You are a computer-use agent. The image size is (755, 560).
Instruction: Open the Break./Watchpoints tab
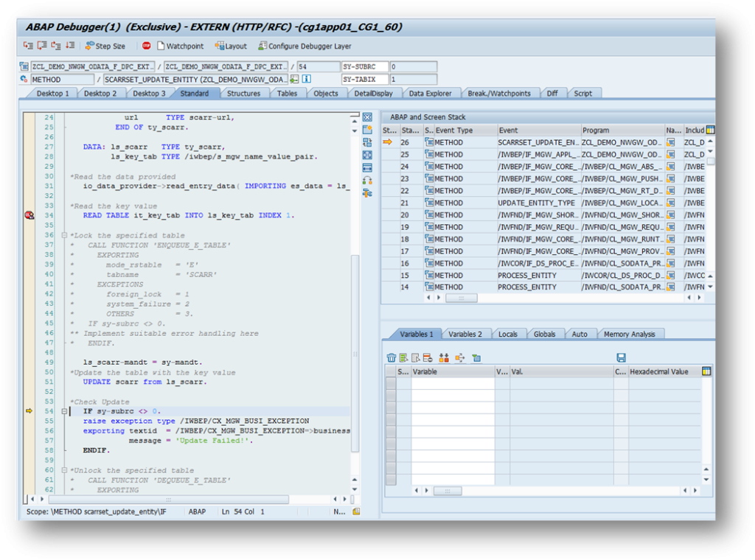click(x=499, y=94)
